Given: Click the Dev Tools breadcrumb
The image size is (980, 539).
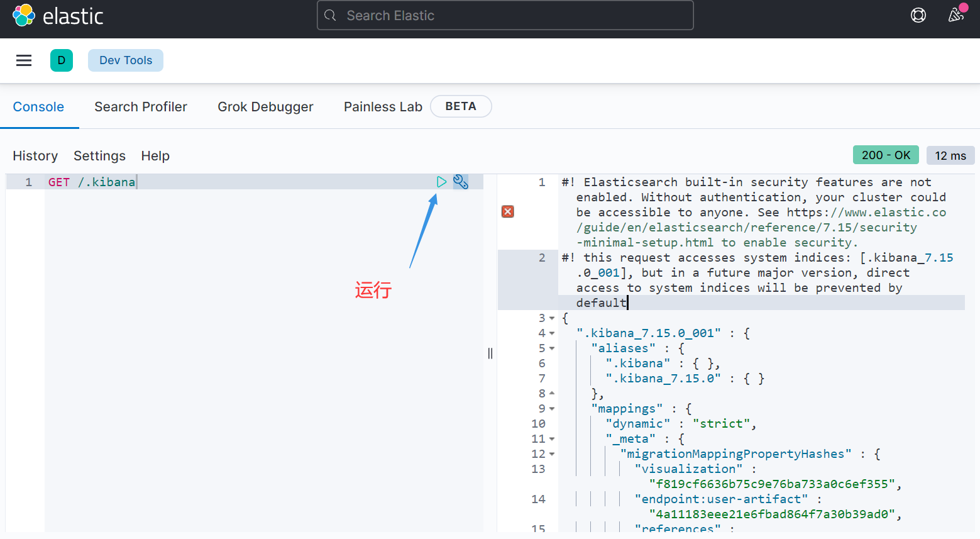Looking at the screenshot, I should (x=126, y=60).
